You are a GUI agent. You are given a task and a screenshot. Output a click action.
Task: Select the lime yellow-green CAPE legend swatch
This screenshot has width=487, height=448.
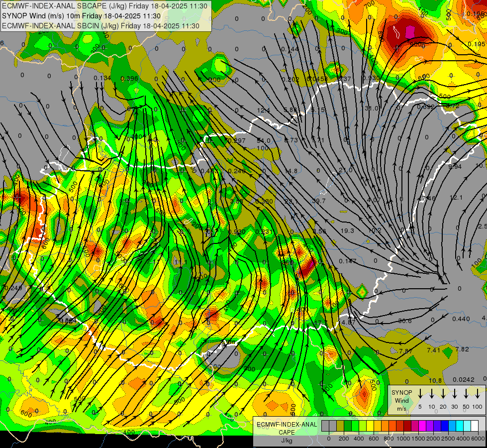pos(363,426)
